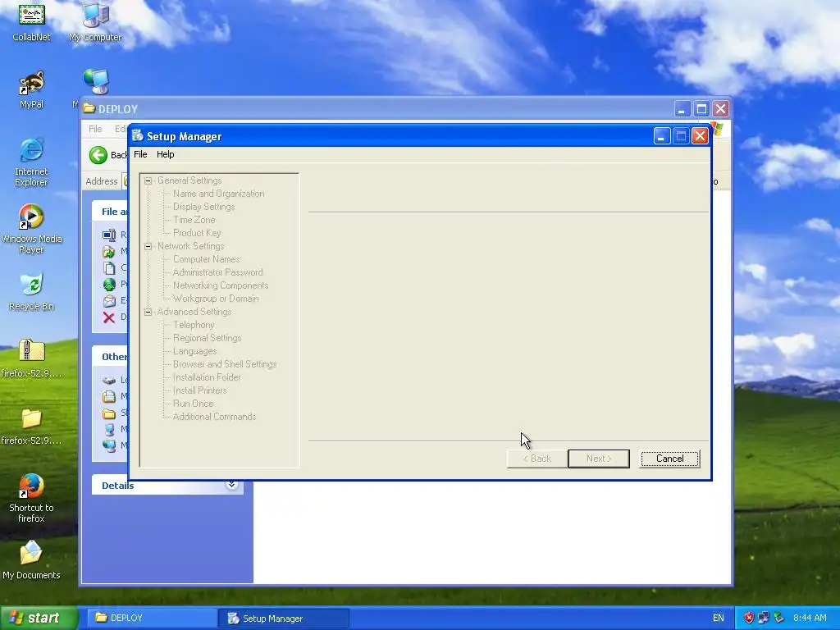The height and width of the screenshot is (630, 840).
Task: Collapse the General Settings tree node
Action: click(148, 180)
